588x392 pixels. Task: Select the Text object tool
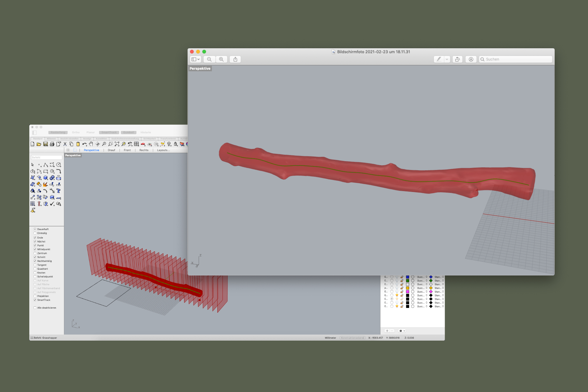(59, 191)
